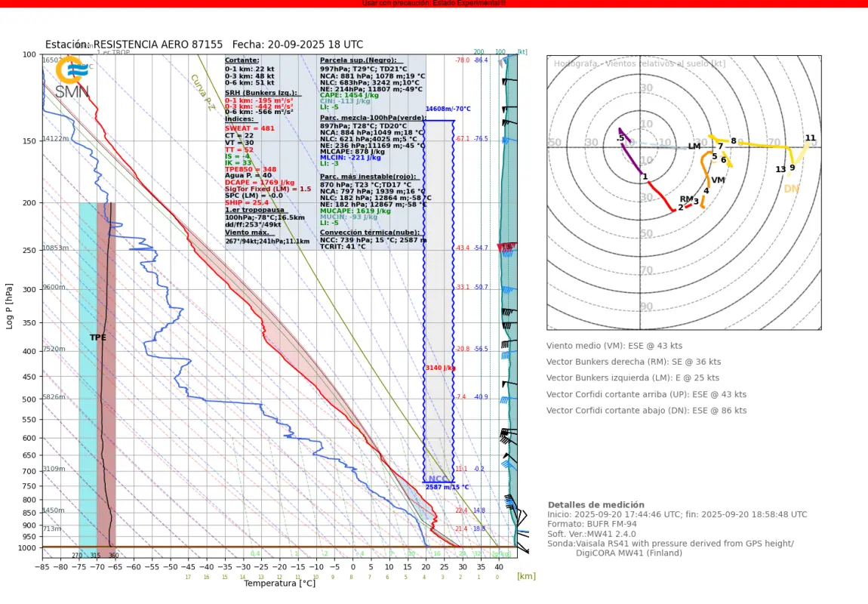Select the 'Agua P. = 40' line

(248, 175)
